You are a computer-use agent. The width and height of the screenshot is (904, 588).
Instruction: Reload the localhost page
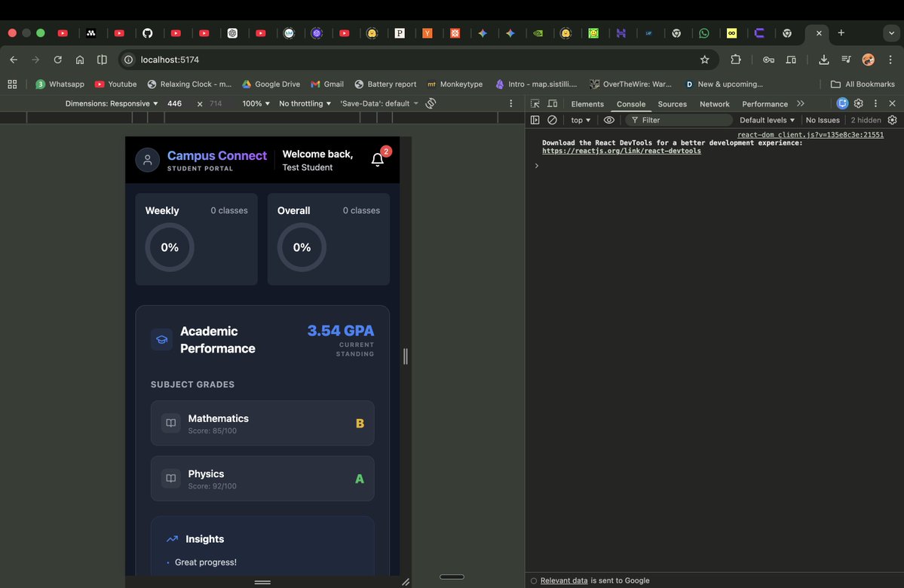tap(57, 60)
